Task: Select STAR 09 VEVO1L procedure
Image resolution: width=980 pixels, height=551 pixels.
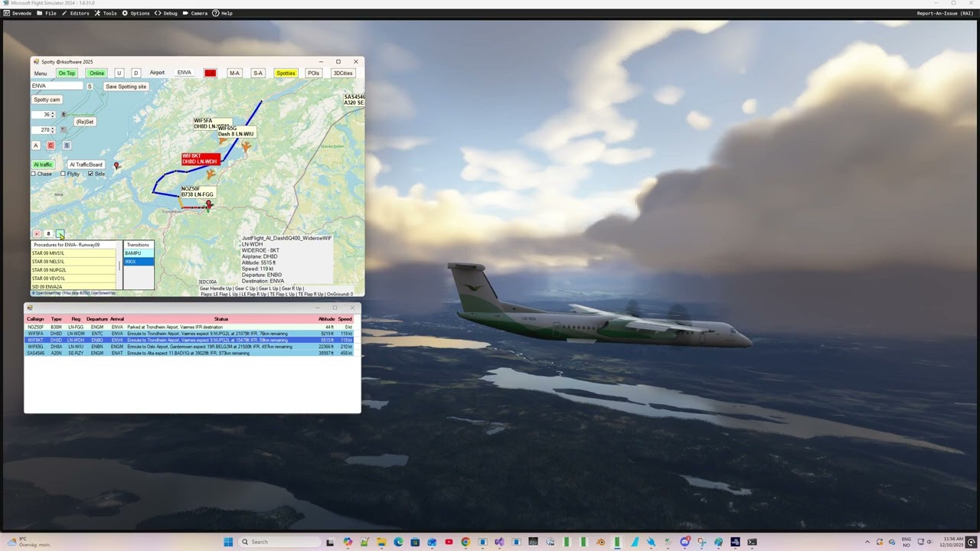Action: click(73, 279)
